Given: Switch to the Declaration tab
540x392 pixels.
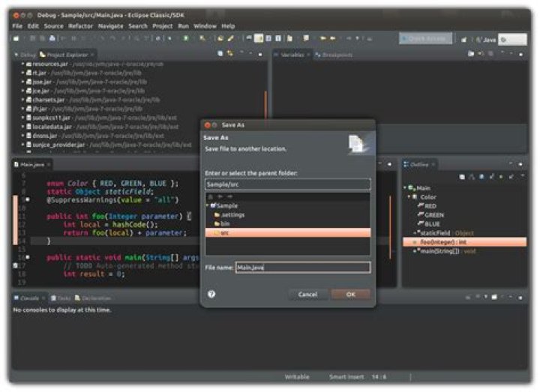Looking at the screenshot, I should [93, 298].
